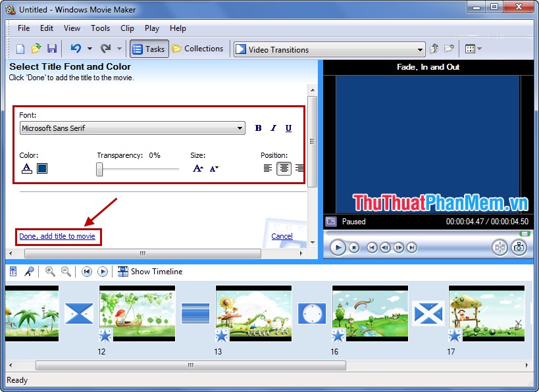539x392 pixels.
Task: Click the Show Timeline button above the storyboard
Action: [150, 271]
